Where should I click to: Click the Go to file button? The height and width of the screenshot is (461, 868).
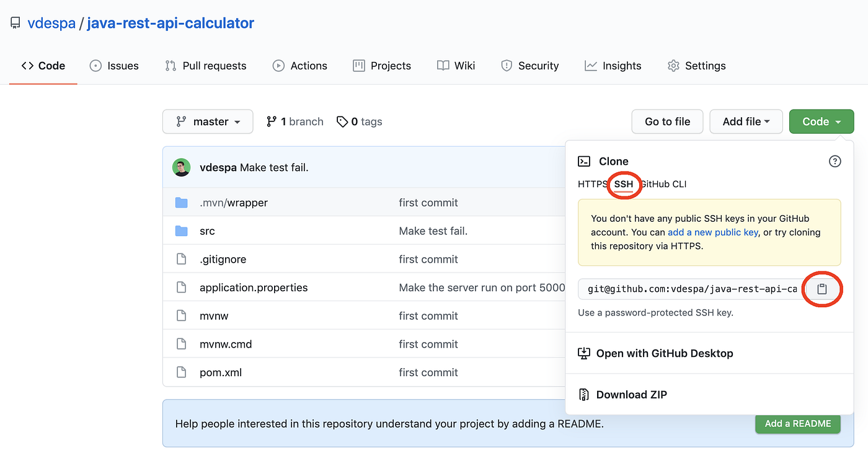tap(667, 121)
